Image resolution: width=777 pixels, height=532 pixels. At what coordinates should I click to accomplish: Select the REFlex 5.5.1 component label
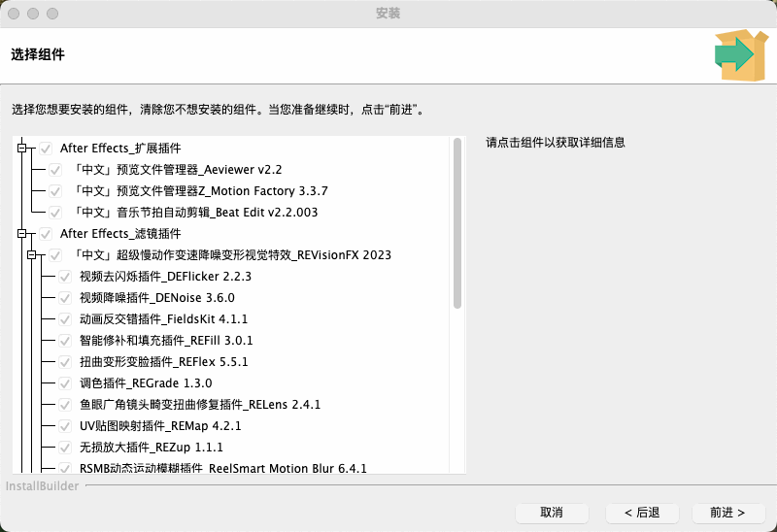coord(164,362)
